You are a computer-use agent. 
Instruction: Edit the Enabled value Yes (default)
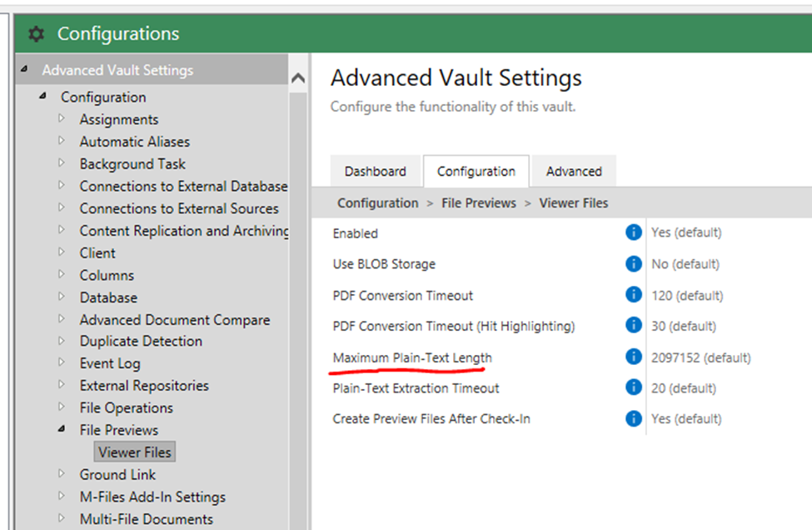coord(686,232)
